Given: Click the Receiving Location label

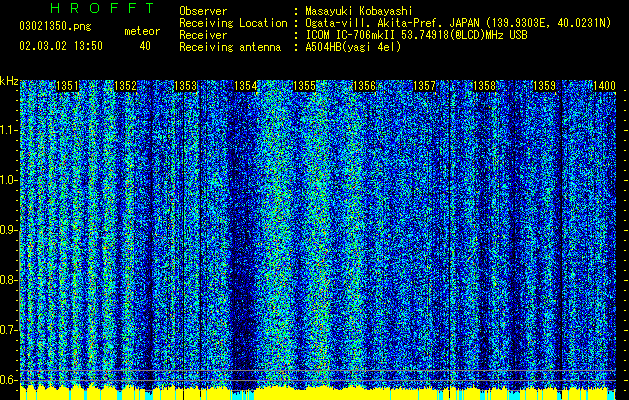Looking at the screenshot, I should point(233,23).
